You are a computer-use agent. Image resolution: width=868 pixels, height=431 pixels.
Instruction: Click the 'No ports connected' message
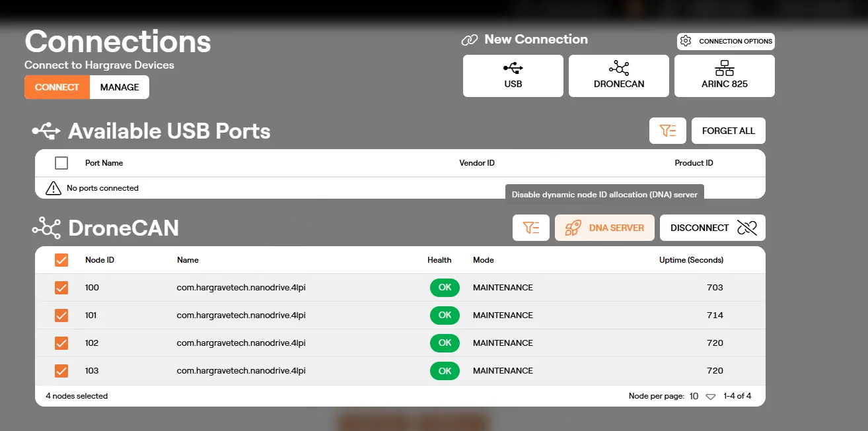coord(102,188)
